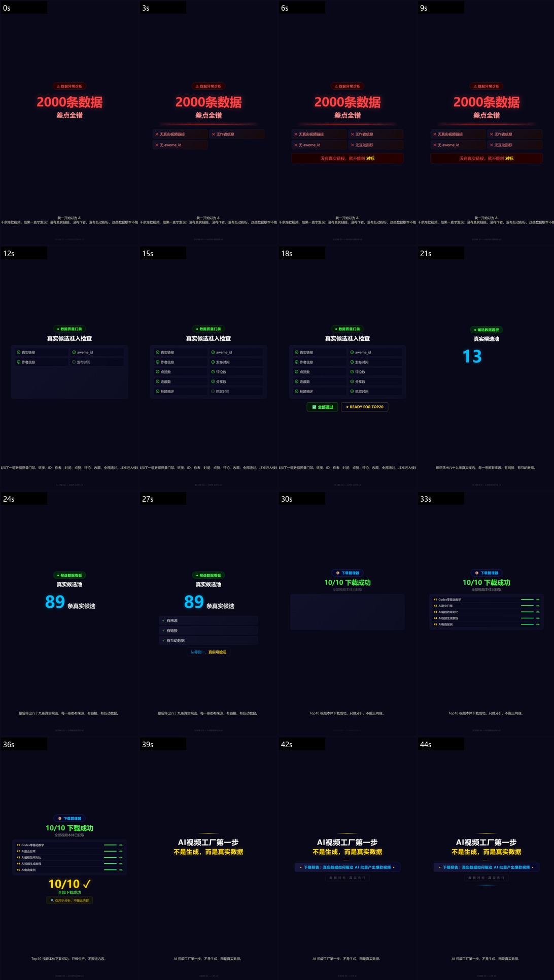Select the 无作者信息 chip in the 3s frame

[x=236, y=134]
